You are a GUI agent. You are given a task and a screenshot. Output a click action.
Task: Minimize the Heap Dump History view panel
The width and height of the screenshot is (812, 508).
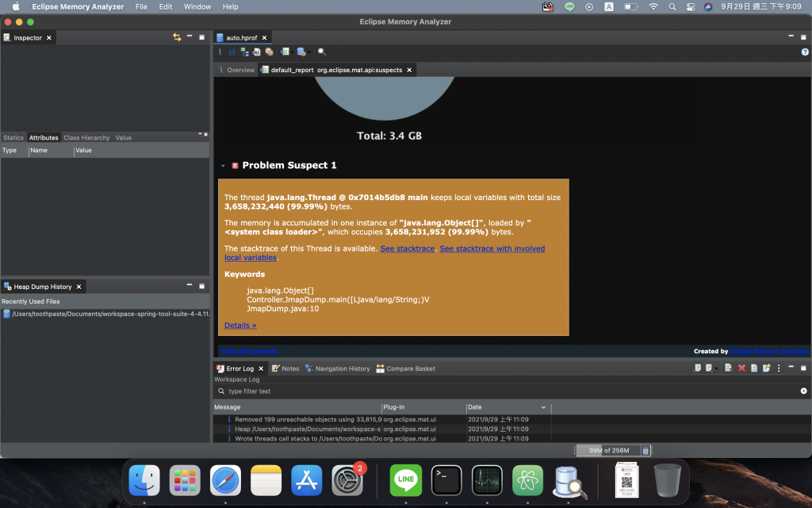pyautogui.click(x=190, y=286)
